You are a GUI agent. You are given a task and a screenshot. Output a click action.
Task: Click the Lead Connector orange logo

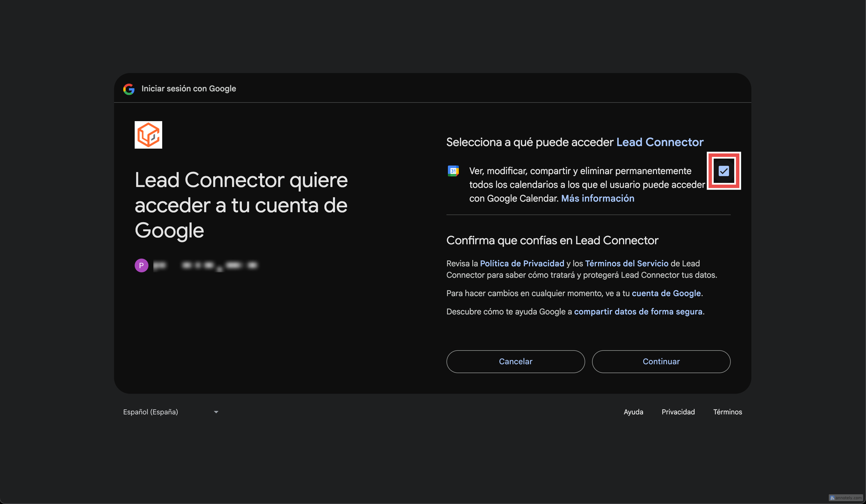click(148, 135)
